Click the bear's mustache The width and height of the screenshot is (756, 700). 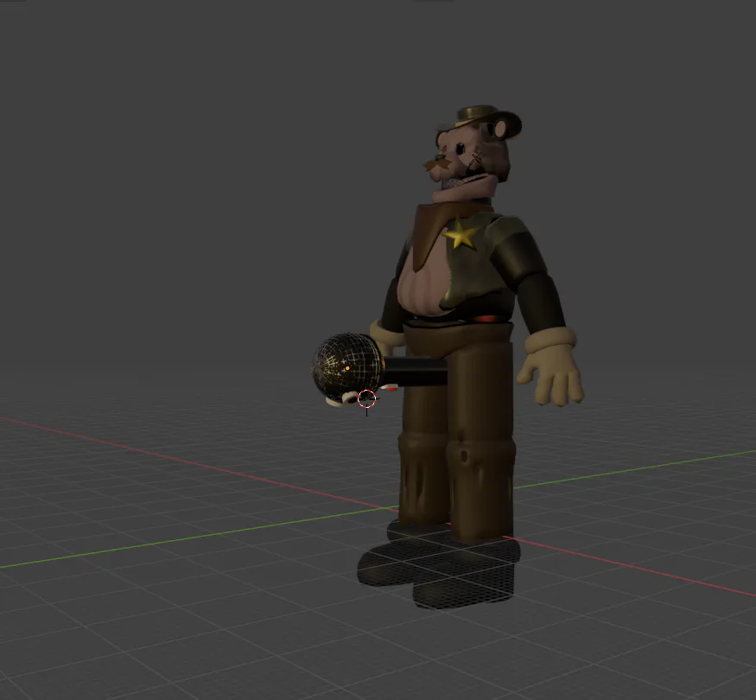[x=438, y=163]
